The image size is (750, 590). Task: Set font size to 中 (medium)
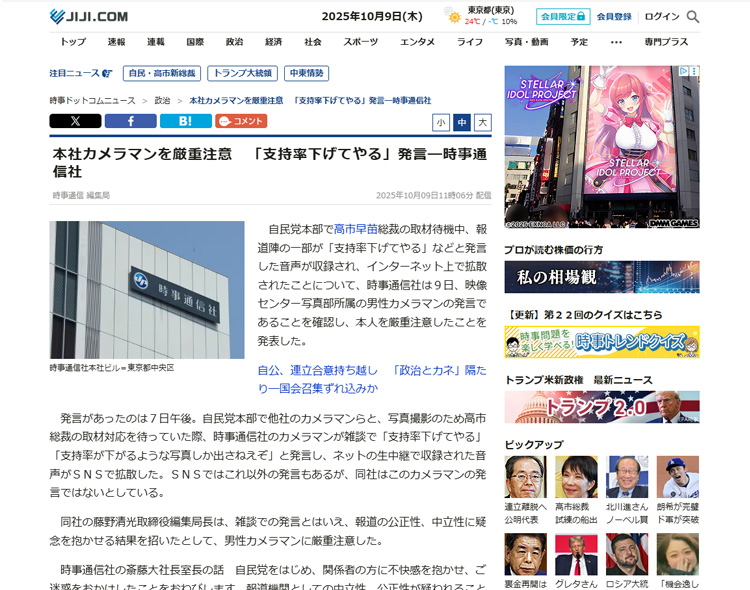pos(462,122)
